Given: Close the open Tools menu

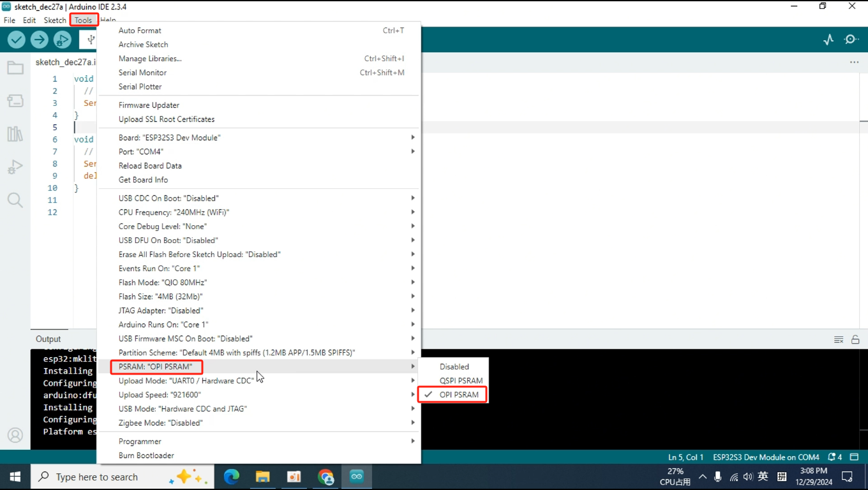Looking at the screenshot, I should (x=84, y=20).
